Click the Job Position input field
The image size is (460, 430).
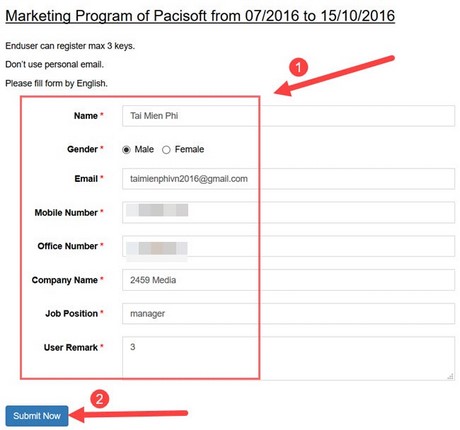[x=288, y=313]
